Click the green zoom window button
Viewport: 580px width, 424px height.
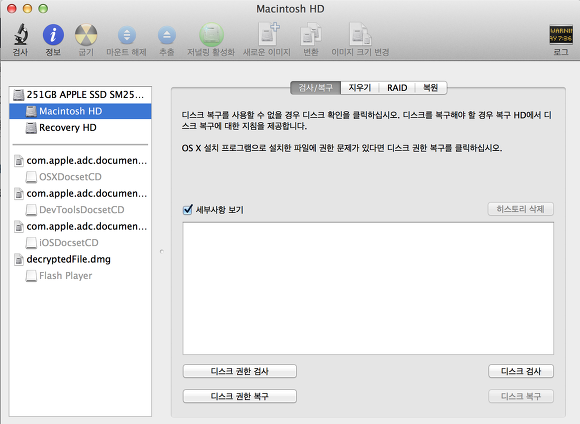pyautogui.click(x=43, y=9)
